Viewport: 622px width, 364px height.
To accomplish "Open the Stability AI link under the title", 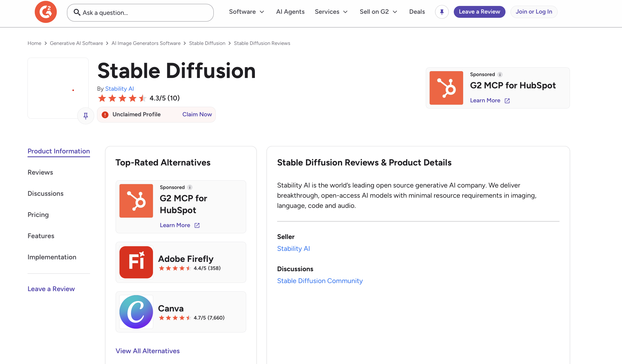I will tap(119, 89).
